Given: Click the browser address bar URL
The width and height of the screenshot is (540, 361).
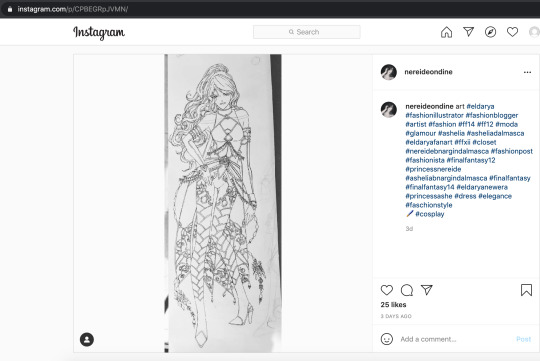Looking at the screenshot, I should [x=73, y=9].
